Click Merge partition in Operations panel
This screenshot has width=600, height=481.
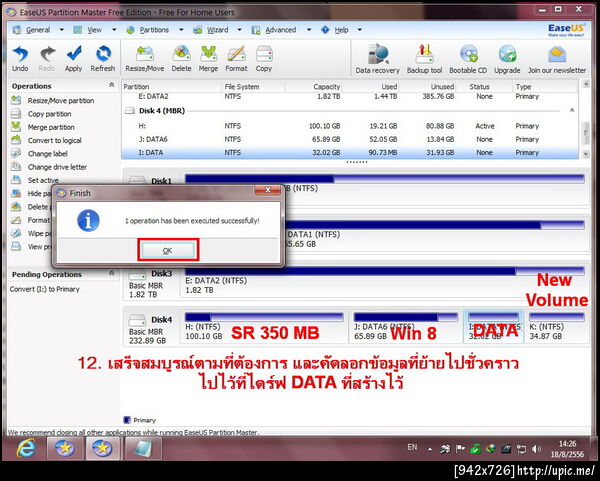tap(51, 127)
